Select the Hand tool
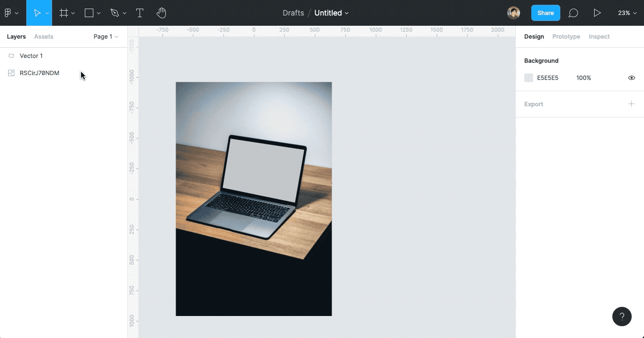This screenshot has height=338, width=644. 161,12
